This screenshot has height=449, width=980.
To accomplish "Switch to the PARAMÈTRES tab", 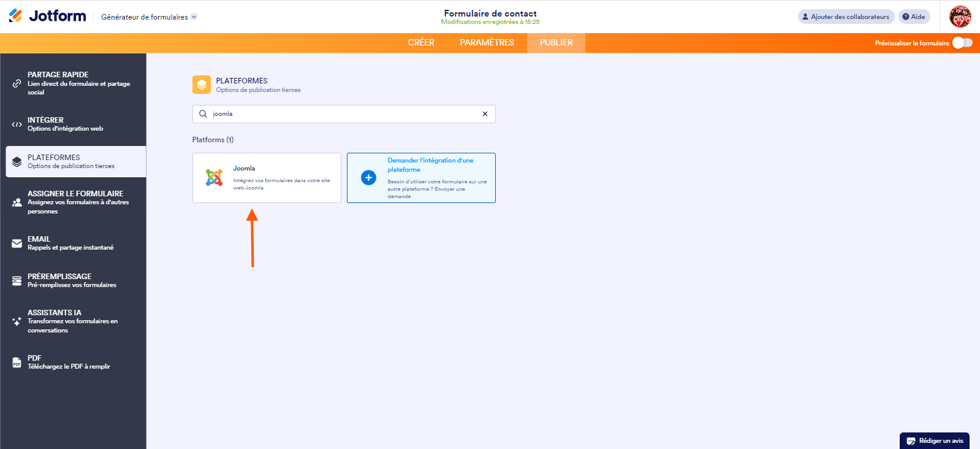I will (x=487, y=43).
